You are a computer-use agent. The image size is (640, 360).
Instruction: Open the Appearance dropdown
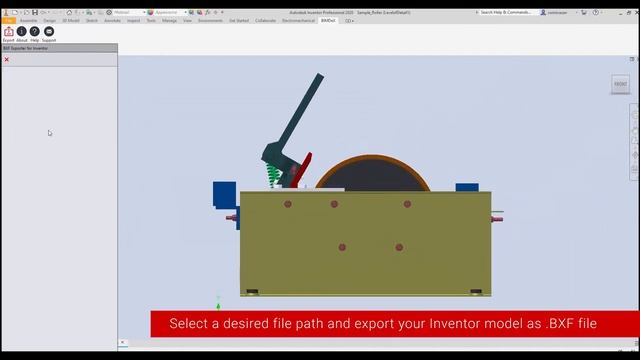[x=171, y=13]
